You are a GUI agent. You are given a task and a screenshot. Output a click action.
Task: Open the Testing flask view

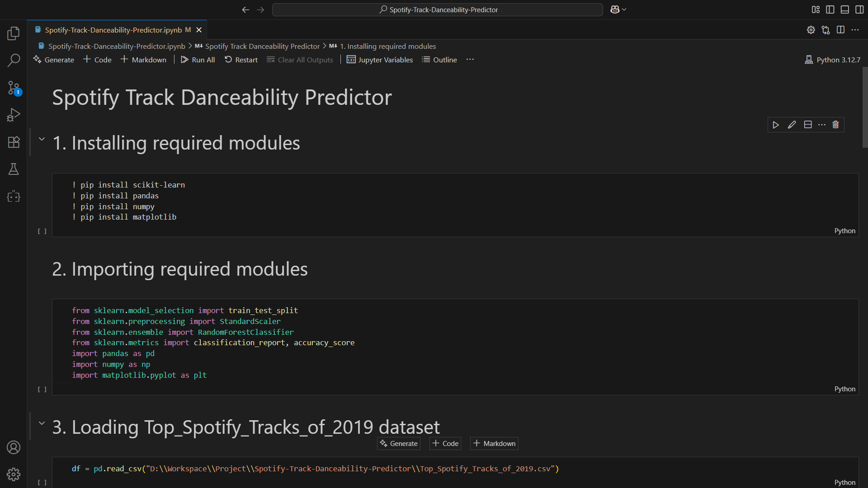click(x=14, y=169)
